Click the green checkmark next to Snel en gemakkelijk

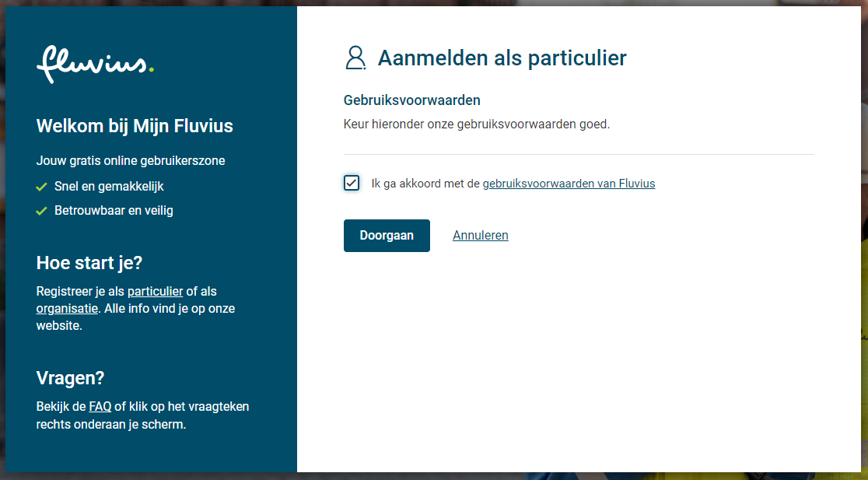tap(41, 187)
